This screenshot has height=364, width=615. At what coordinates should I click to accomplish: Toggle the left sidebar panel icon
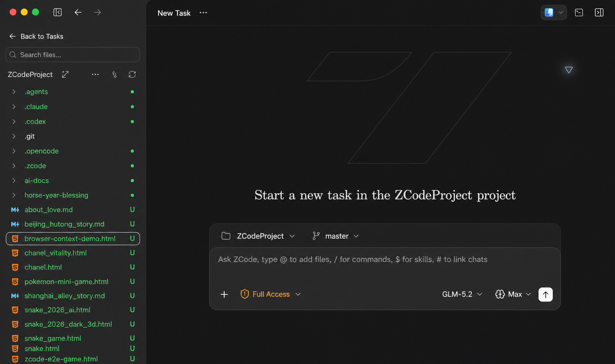coord(57,12)
